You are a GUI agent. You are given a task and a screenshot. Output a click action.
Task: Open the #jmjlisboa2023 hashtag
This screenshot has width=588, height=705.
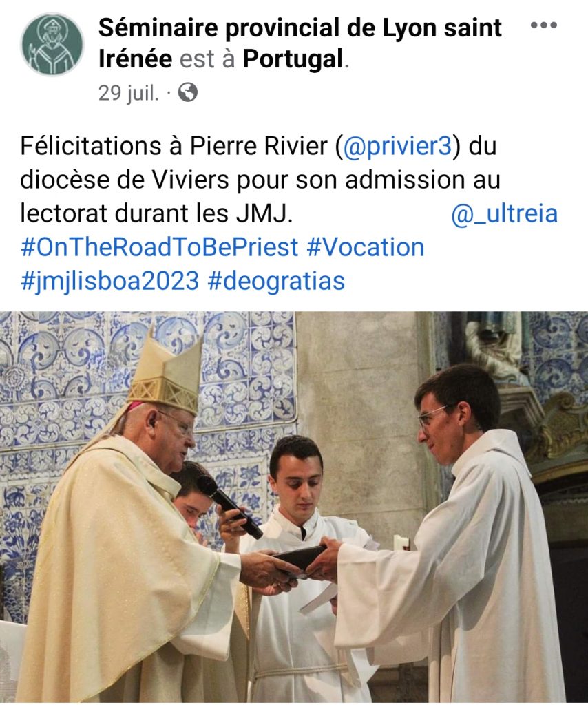click(110, 280)
